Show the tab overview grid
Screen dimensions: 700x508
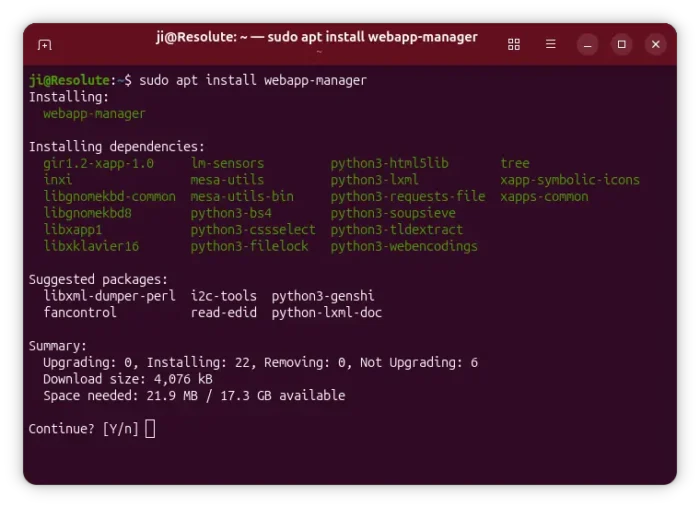(x=514, y=44)
